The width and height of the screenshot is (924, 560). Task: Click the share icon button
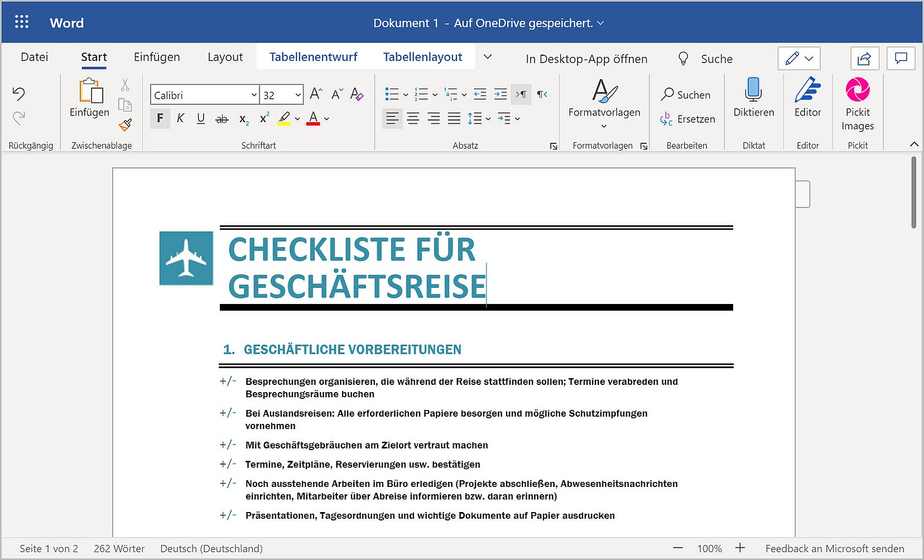coord(864,59)
